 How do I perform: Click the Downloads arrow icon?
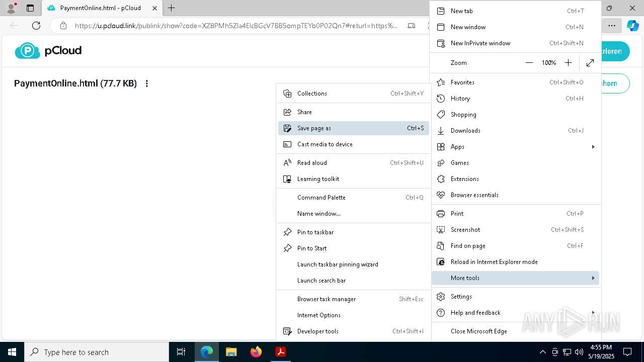441,131
